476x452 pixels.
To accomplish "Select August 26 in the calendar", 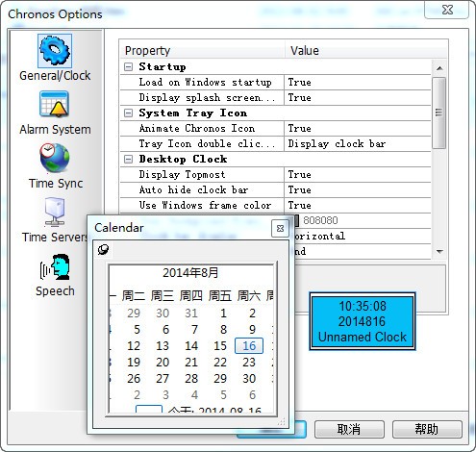I will pos(134,379).
